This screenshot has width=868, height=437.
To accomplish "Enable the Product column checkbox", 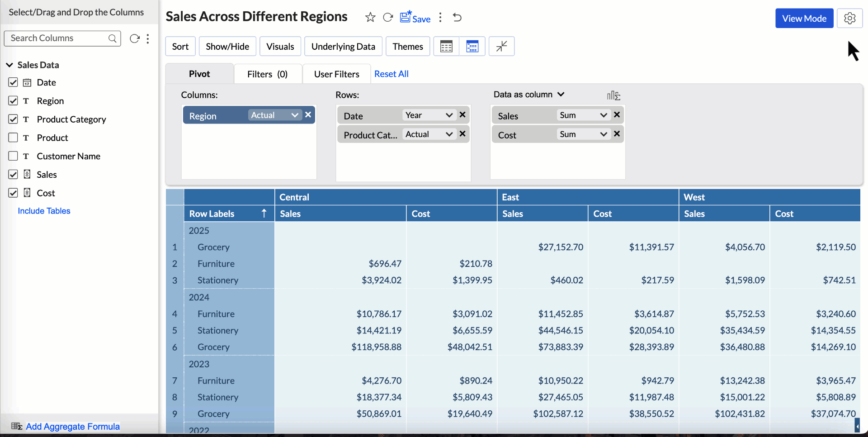I will coord(13,138).
